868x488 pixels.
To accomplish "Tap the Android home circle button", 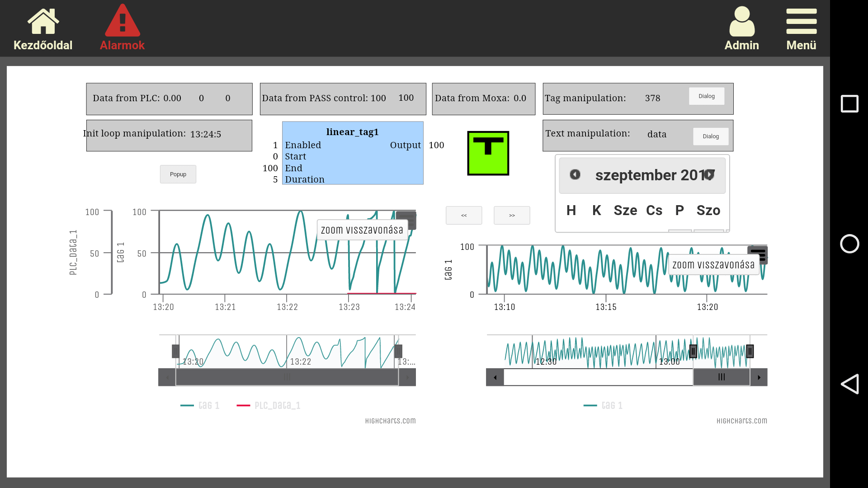I will (849, 244).
